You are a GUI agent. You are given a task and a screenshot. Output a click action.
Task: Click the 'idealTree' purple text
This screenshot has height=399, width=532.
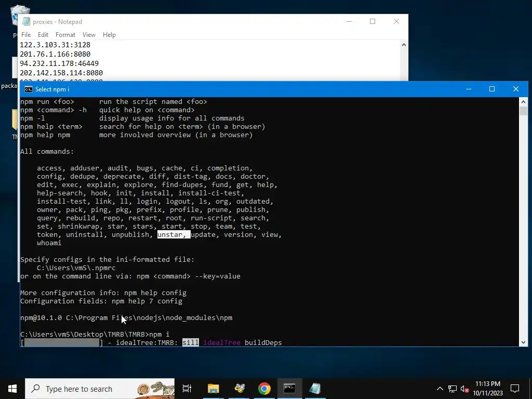[x=222, y=342]
